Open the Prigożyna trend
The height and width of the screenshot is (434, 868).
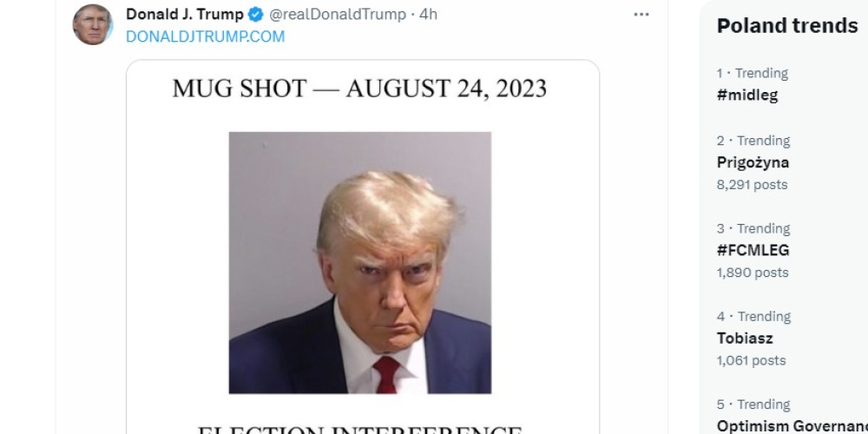(x=753, y=162)
